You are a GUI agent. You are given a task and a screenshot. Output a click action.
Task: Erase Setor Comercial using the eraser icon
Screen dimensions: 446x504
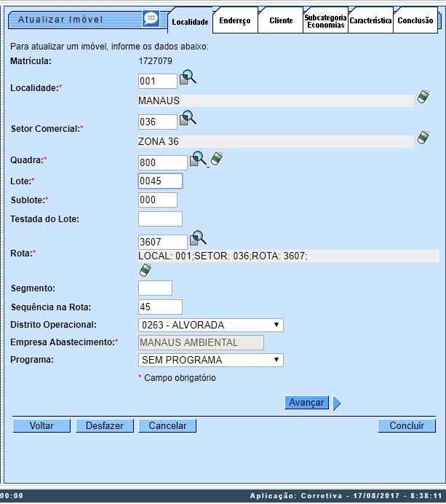tap(423, 138)
